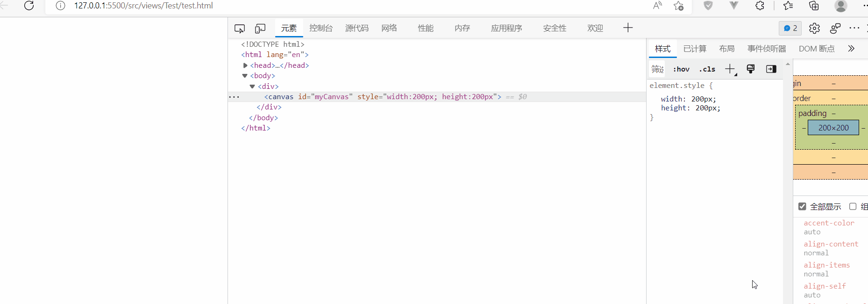This screenshot has height=304, width=868.
Task: Expand the head element node
Action: coord(245,65)
